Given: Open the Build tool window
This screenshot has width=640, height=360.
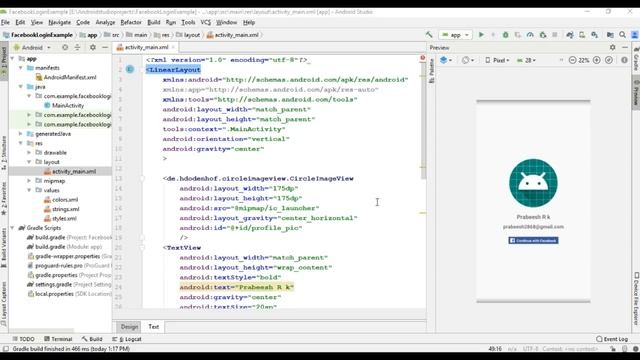Looking at the screenshot, I should point(92,339).
